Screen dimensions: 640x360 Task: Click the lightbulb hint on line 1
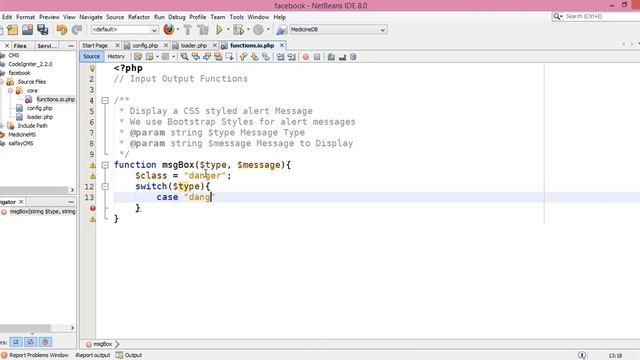coord(92,68)
